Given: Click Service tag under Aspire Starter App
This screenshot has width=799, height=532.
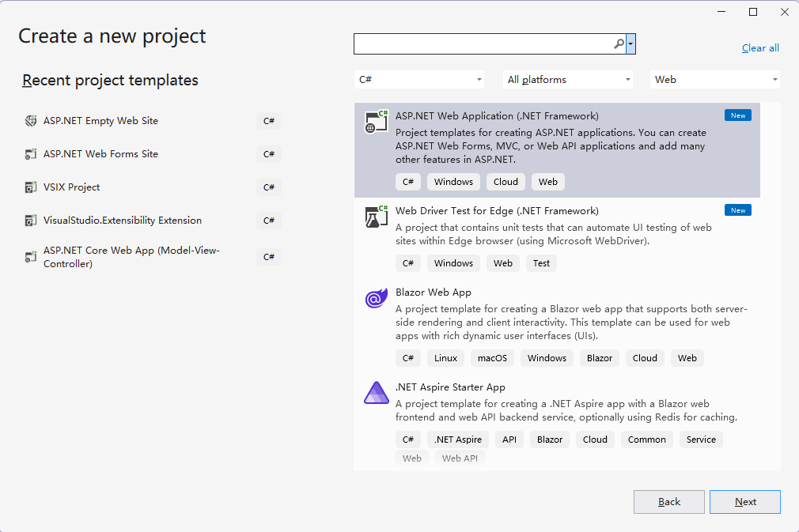Looking at the screenshot, I should pyautogui.click(x=701, y=440).
